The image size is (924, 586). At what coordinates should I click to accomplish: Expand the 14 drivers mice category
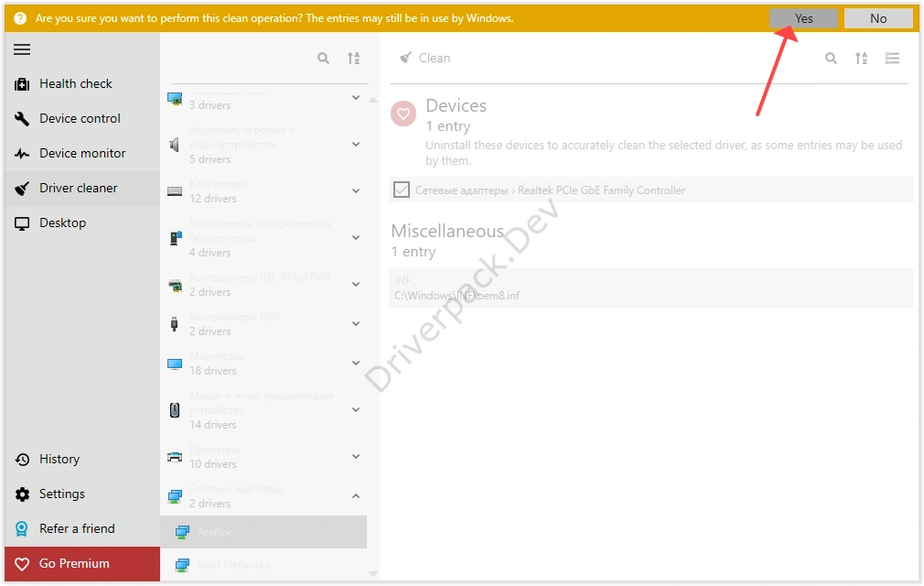coord(356,409)
